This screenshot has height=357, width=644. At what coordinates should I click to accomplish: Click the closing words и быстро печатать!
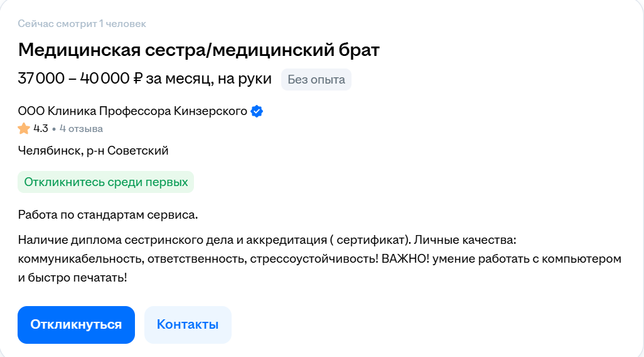(x=73, y=276)
